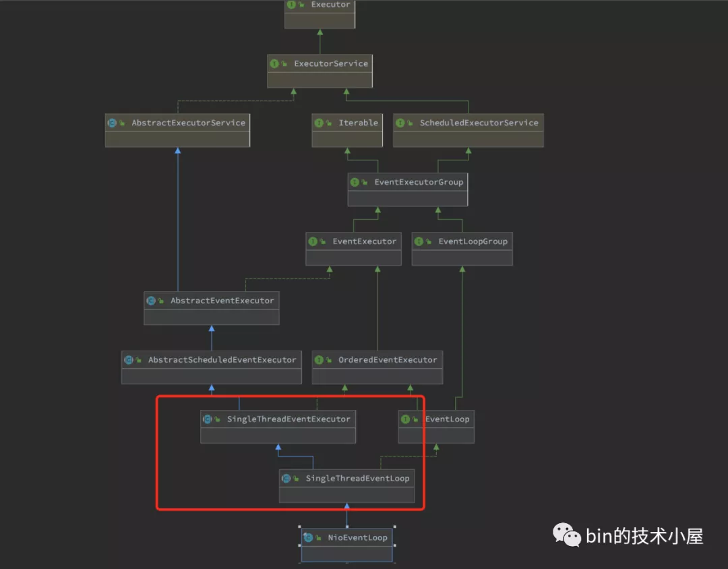Click the interface icon next to Iterable
Screen dimensions: 728x569
tap(319, 123)
